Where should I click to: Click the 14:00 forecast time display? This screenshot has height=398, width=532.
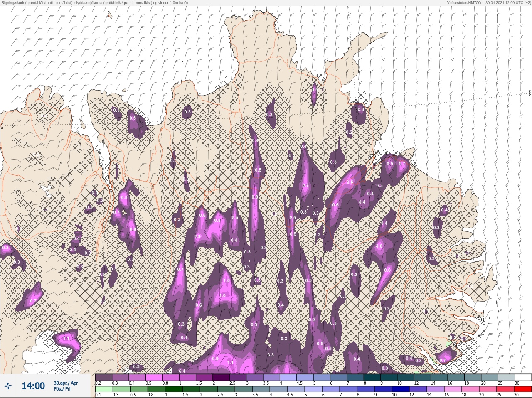tap(33, 386)
